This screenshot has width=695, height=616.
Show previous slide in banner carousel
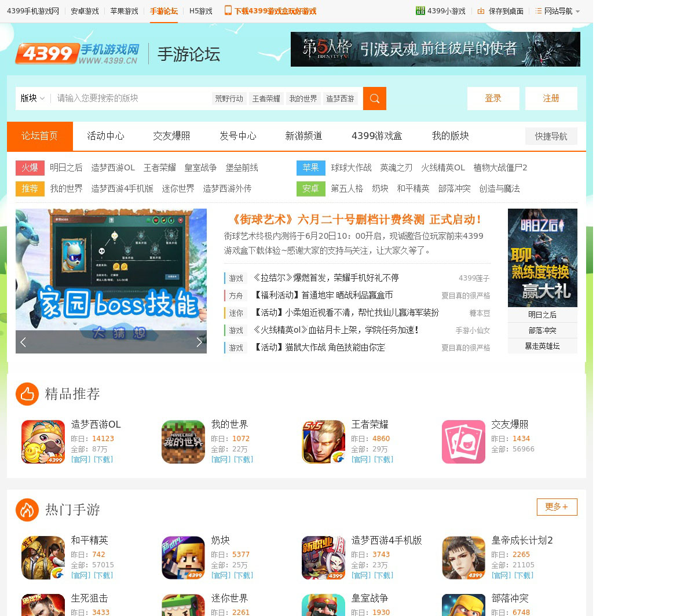click(x=23, y=342)
